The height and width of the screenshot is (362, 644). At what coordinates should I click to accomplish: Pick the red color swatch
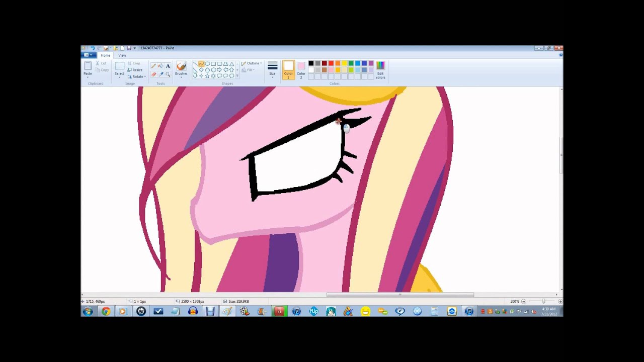coord(331,63)
